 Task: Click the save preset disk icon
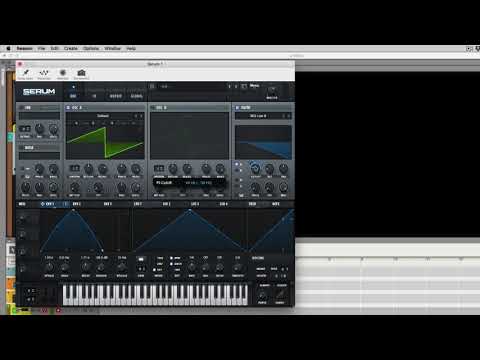click(x=244, y=86)
